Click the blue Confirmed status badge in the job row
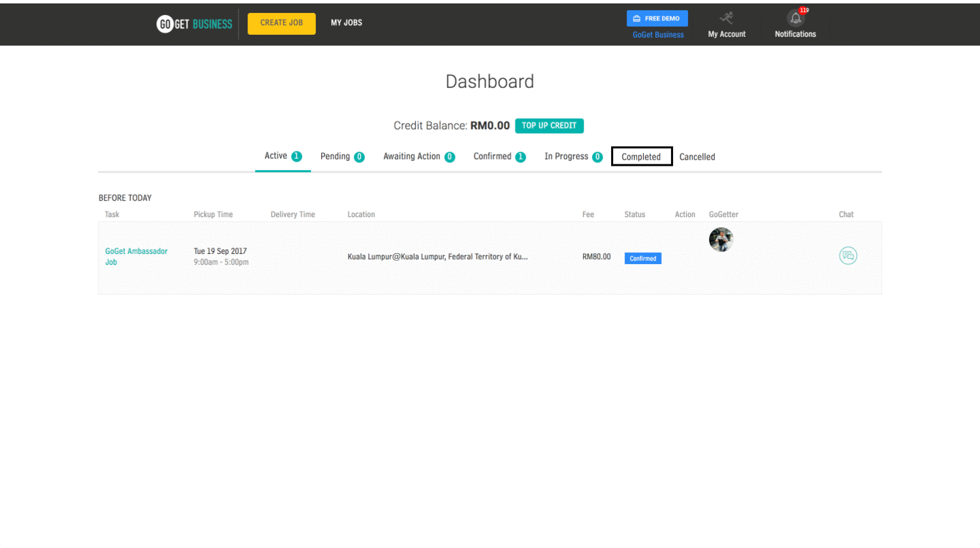Viewport: 980px width, 548px height. click(x=642, y=259)
